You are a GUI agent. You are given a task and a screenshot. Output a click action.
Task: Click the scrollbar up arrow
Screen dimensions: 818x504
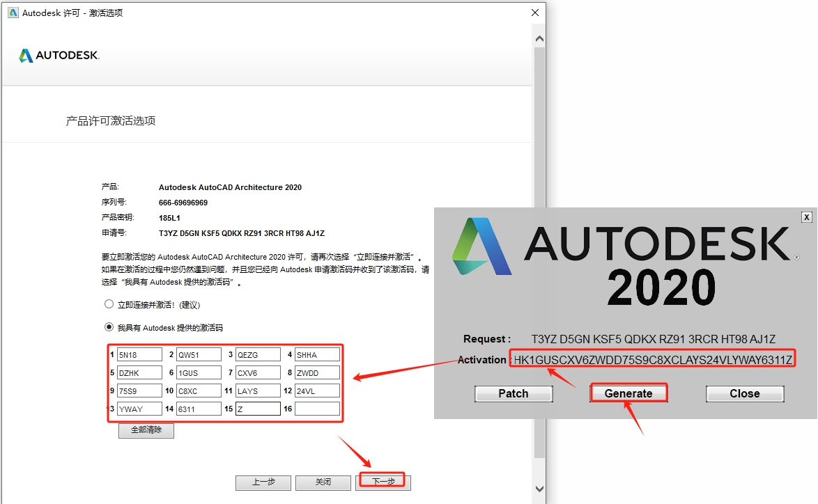click(x=539, y=38)
